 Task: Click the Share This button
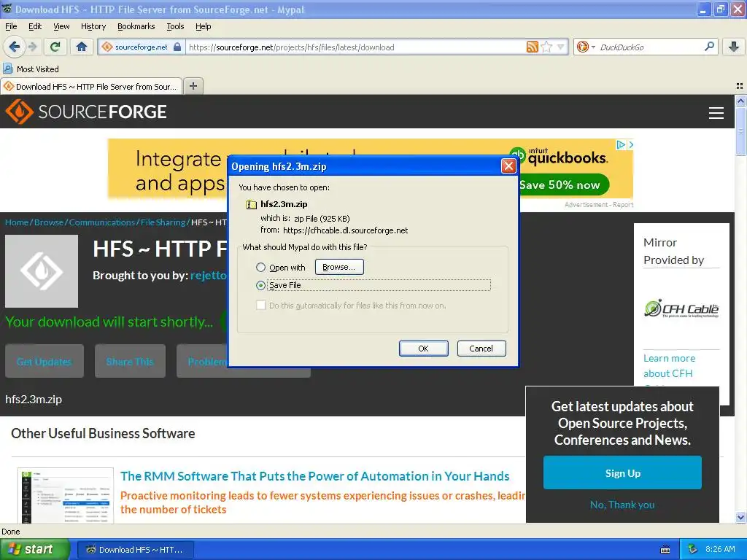pos(130,362)
